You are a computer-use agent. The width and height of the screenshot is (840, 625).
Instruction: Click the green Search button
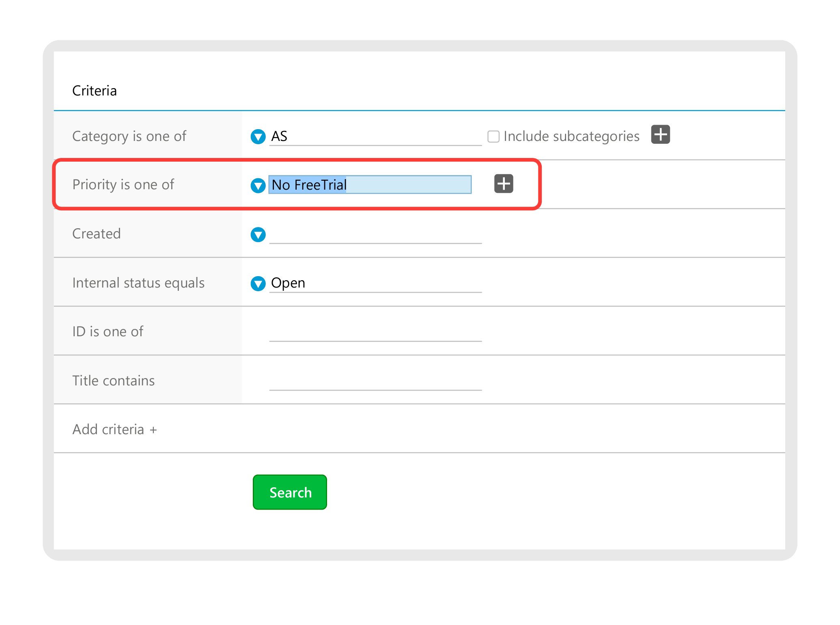(290, 492)
